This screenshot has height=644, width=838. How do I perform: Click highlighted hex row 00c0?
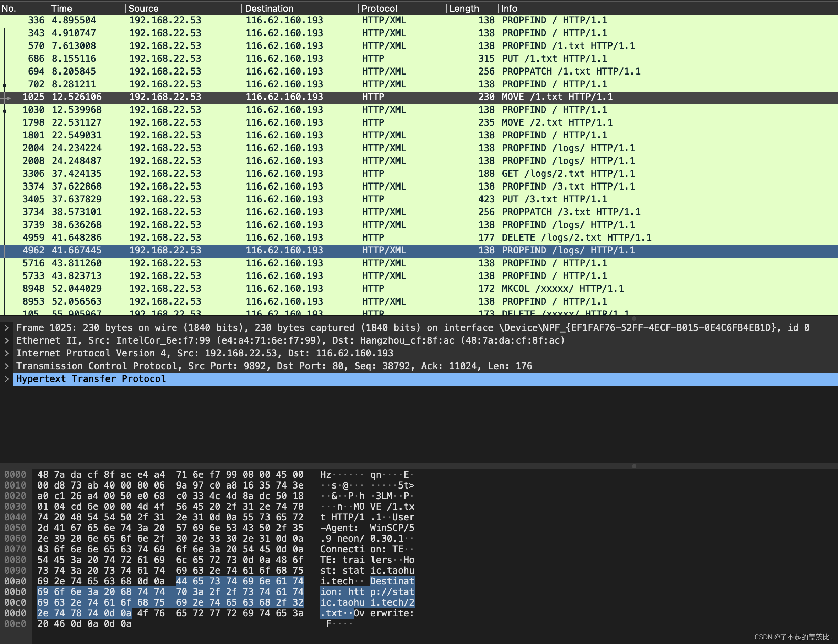(x=170, y=602)
